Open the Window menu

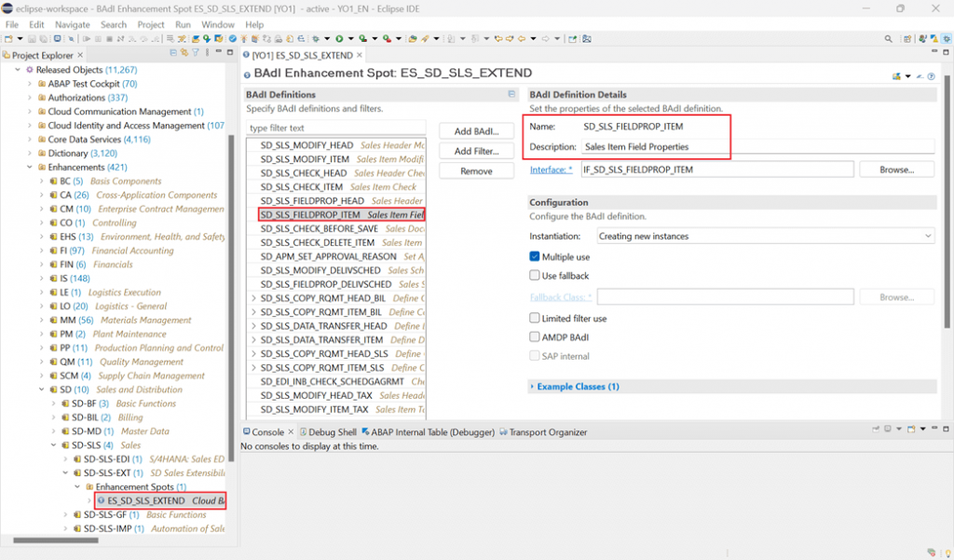[x=218, y=25]
